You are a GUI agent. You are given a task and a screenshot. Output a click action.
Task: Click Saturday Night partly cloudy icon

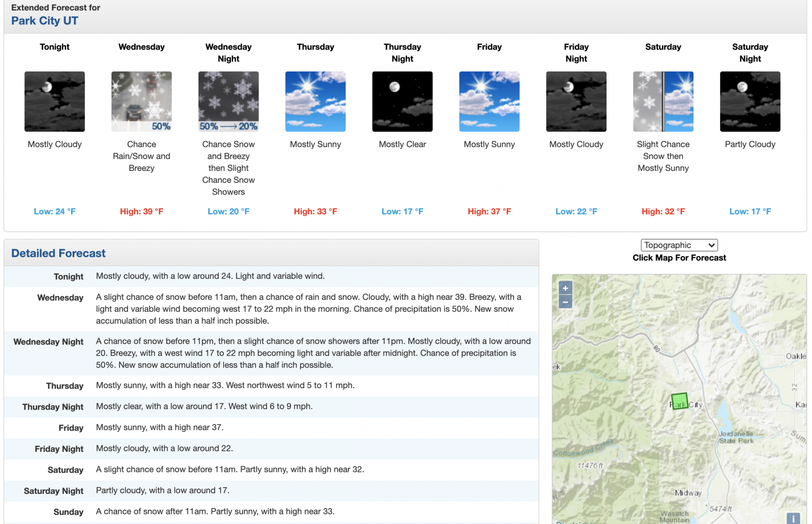pyautogui.click(x=750, y=102)
